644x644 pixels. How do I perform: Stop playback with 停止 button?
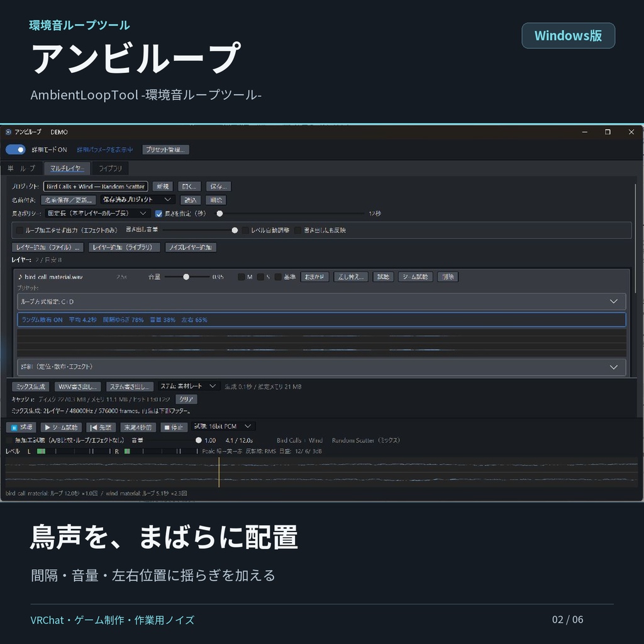click(174, 428)
